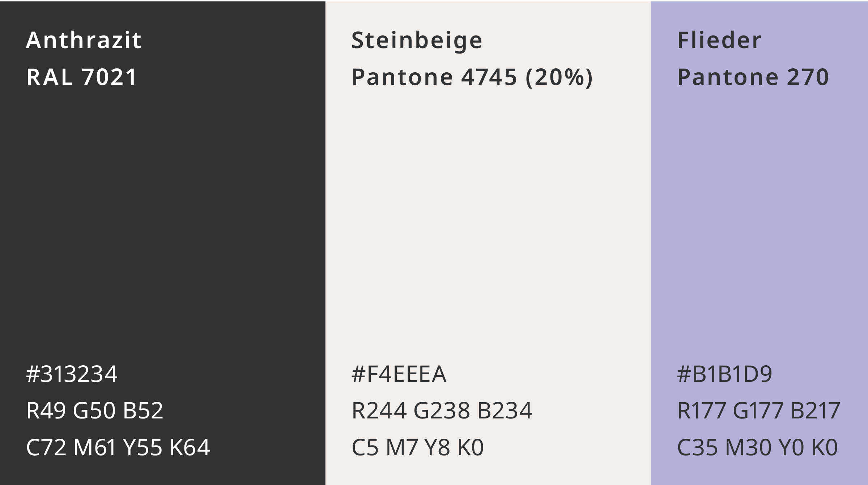
Task: Click the 7021 number in the dark swatch
Action: (109, 77)
